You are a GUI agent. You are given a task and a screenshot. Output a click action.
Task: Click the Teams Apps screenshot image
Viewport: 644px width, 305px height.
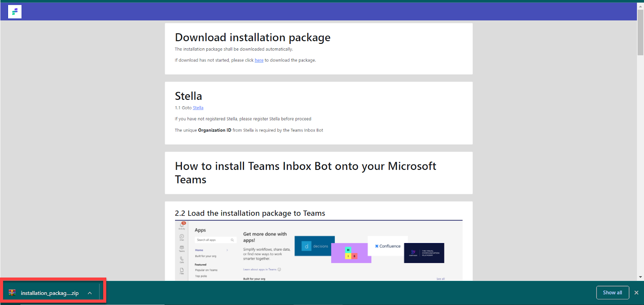[319, 251]
